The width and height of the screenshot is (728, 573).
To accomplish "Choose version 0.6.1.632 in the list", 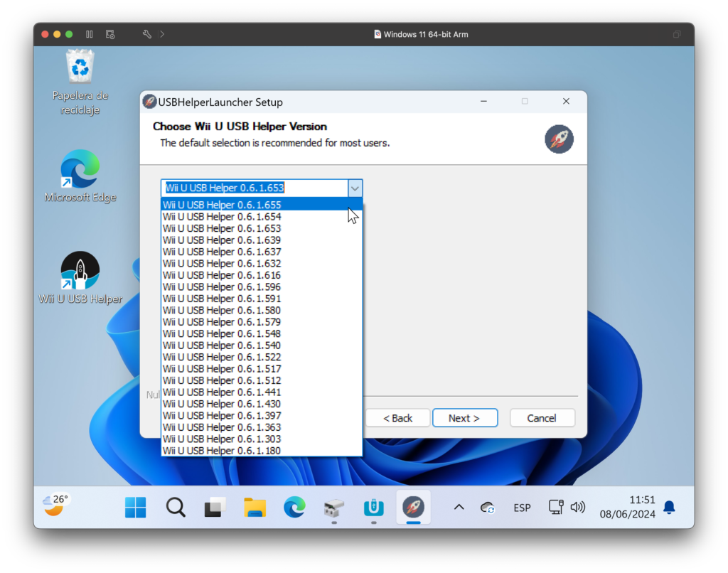I will [262, 263].
